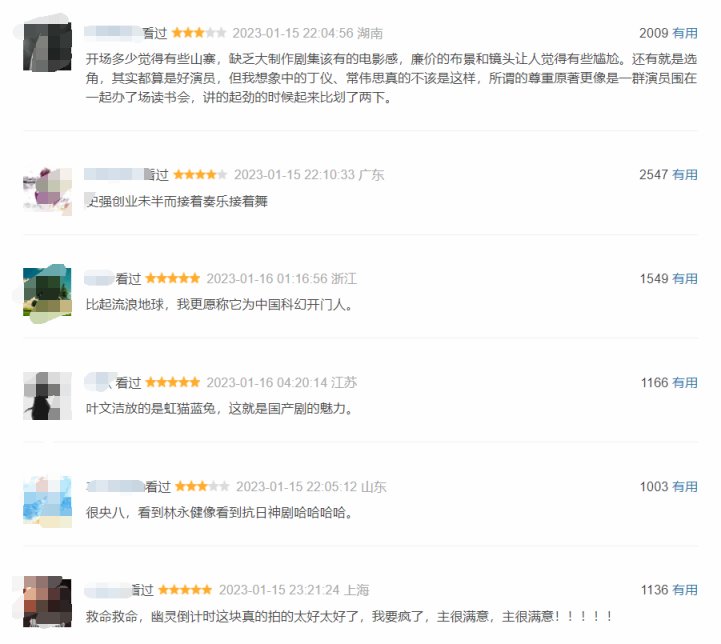The height and width of the screenshot is (644, 721).
Task: Mark the 2009-vote Hunan review as 有用
Action: (x=685, y=33)
